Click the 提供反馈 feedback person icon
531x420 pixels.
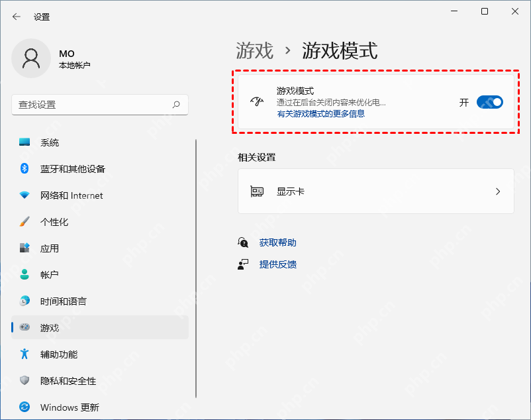243,264
